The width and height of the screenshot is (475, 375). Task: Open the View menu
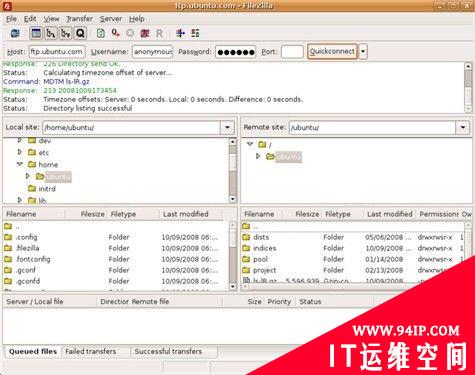51,19
